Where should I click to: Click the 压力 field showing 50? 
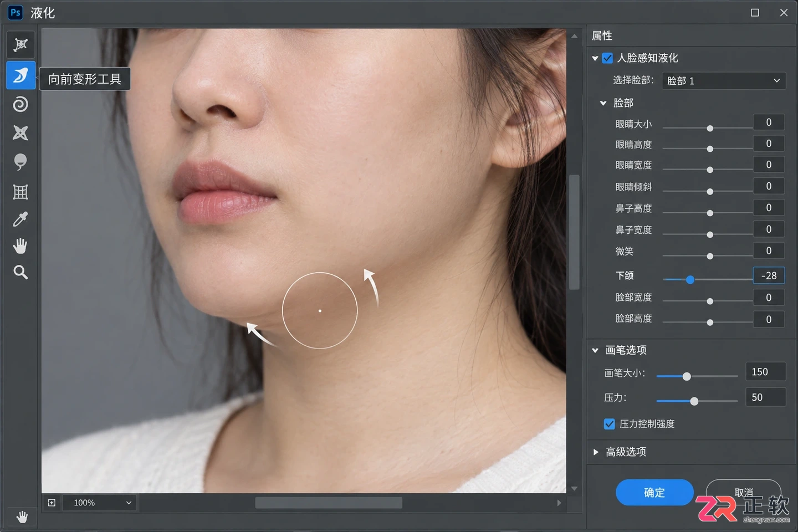click(766, 397)
